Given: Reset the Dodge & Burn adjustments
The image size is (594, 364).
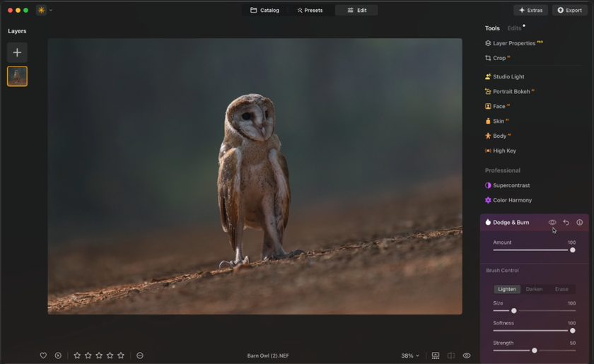Looking at the screenshot, I should point(566,223).
